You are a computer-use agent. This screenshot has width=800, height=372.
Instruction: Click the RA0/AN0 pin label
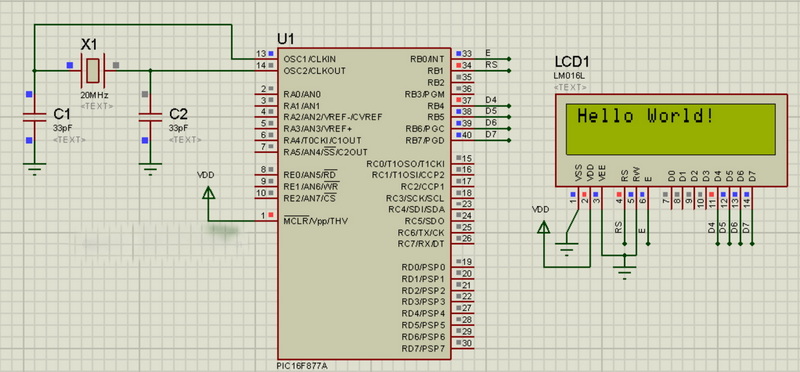[x=302, y=94]
